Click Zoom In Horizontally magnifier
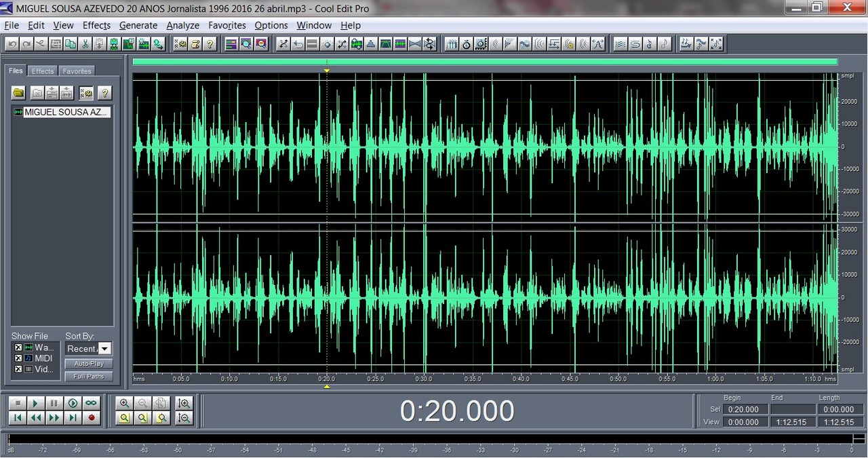This screenshot has height=458, width=868. click(124, 403)
